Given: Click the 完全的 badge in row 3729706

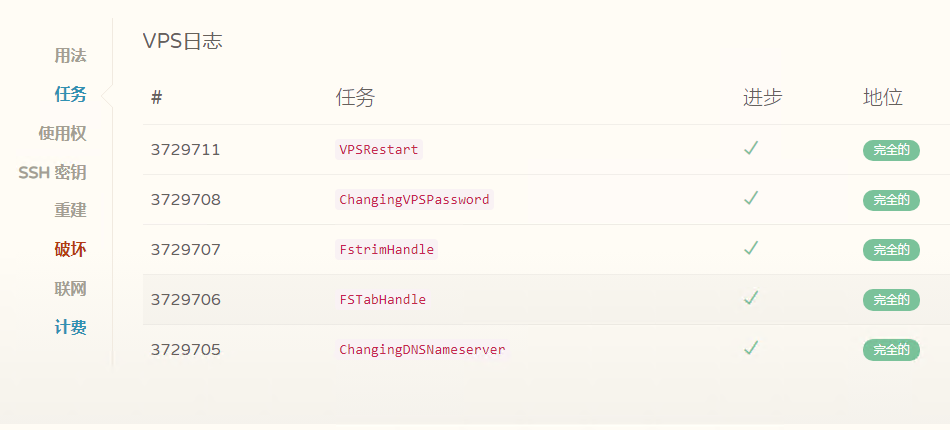Looking at the screenshot, I should (x=891, y=300).
